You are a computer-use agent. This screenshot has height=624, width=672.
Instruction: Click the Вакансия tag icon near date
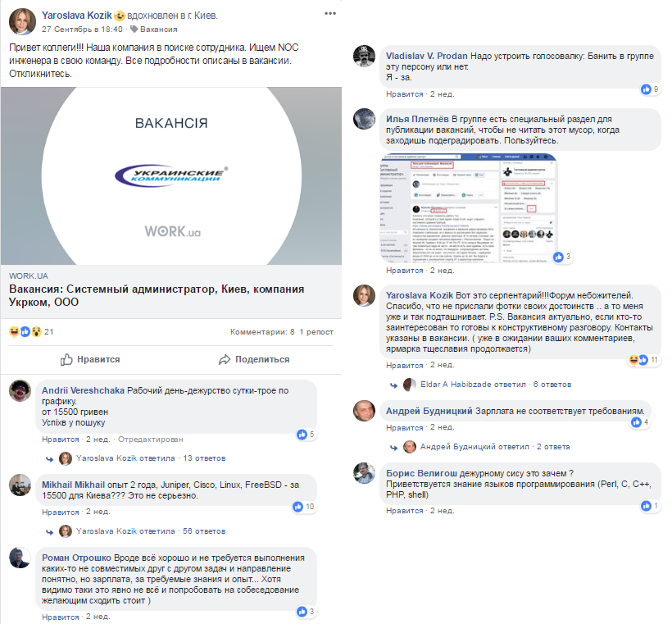[x=134, y=30]
